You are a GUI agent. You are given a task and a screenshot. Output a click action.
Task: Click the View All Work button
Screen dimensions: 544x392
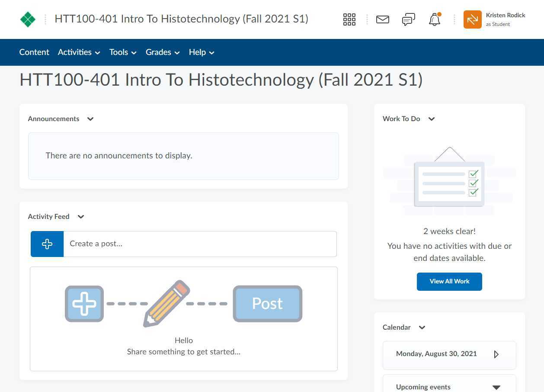449,282
